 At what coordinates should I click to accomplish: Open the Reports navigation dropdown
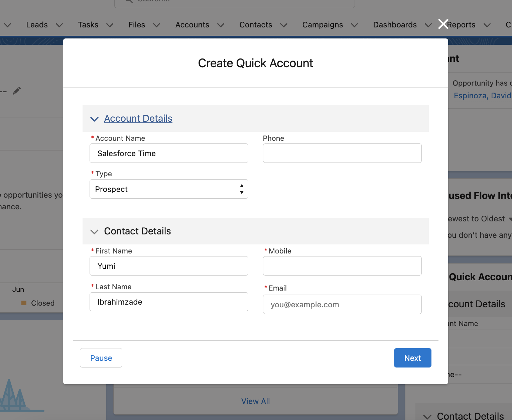488,25
